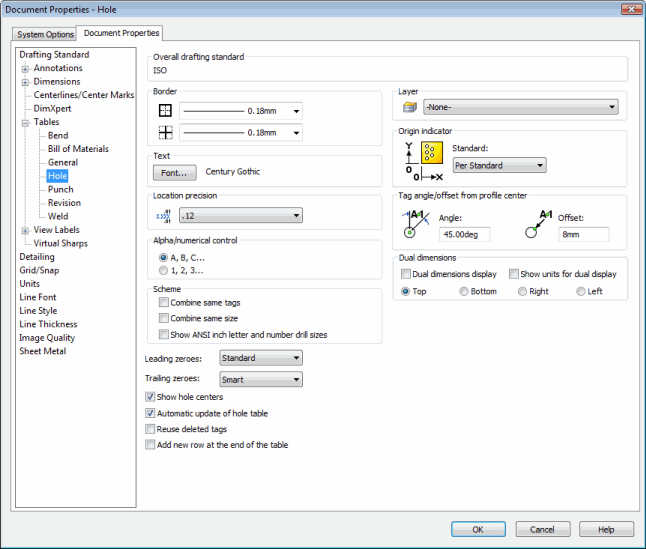This screenshot has width=646, height=549.
Task: Click the tag offset illustration icon
Action: pyautogui.click(x=538, y=224)
